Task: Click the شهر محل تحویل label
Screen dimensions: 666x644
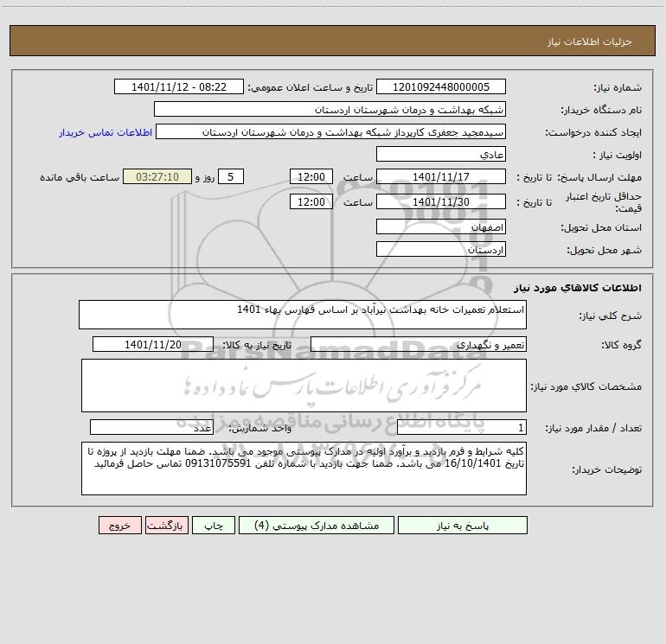Action: coord(604,250)
